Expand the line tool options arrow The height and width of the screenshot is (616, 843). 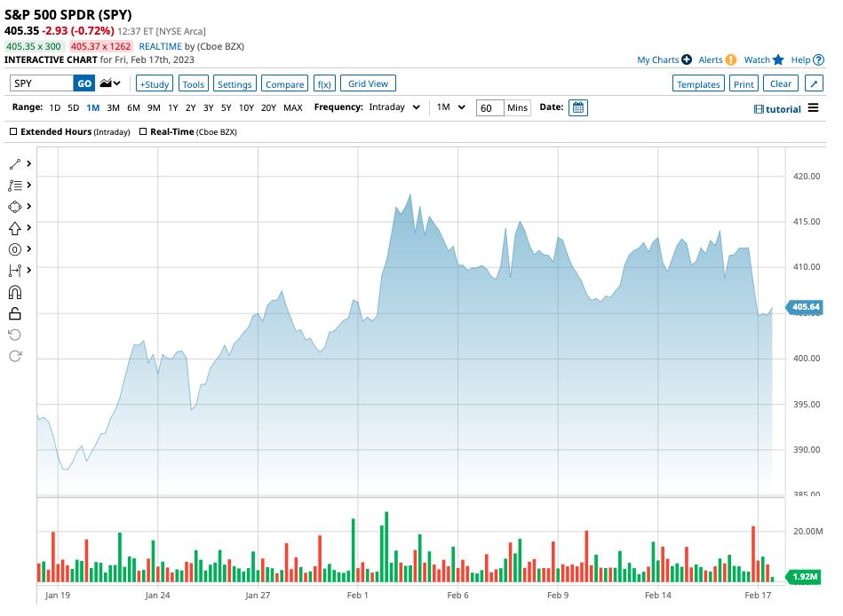pyautogui.click(x=29, y=164)
